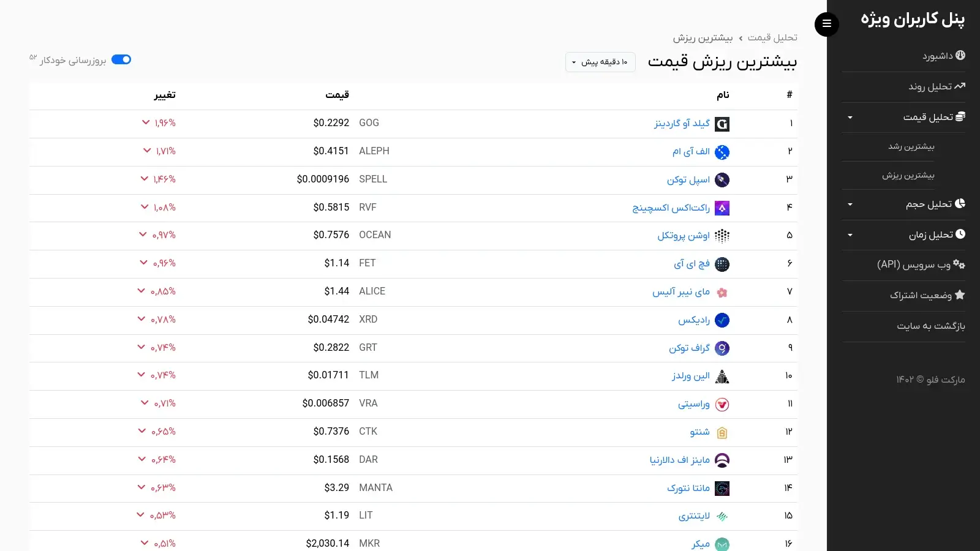
Task: Click the Ocean Protocol coin logo
Action: tap(722, 236)
